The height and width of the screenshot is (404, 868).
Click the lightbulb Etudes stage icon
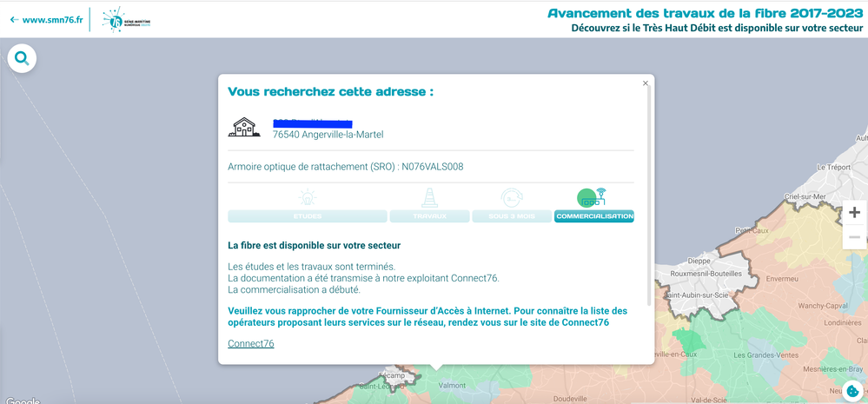click(x=308, y=197)
